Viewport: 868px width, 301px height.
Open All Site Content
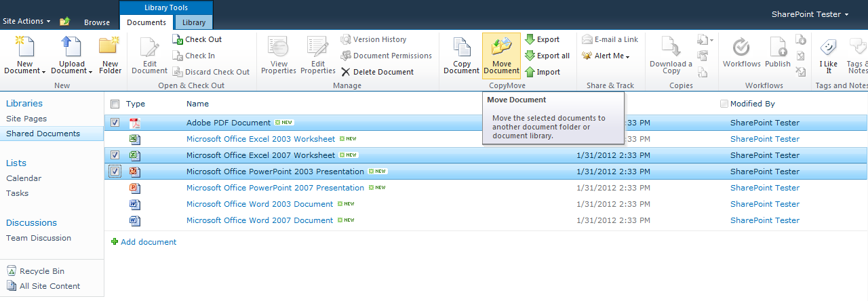point(43,286)
